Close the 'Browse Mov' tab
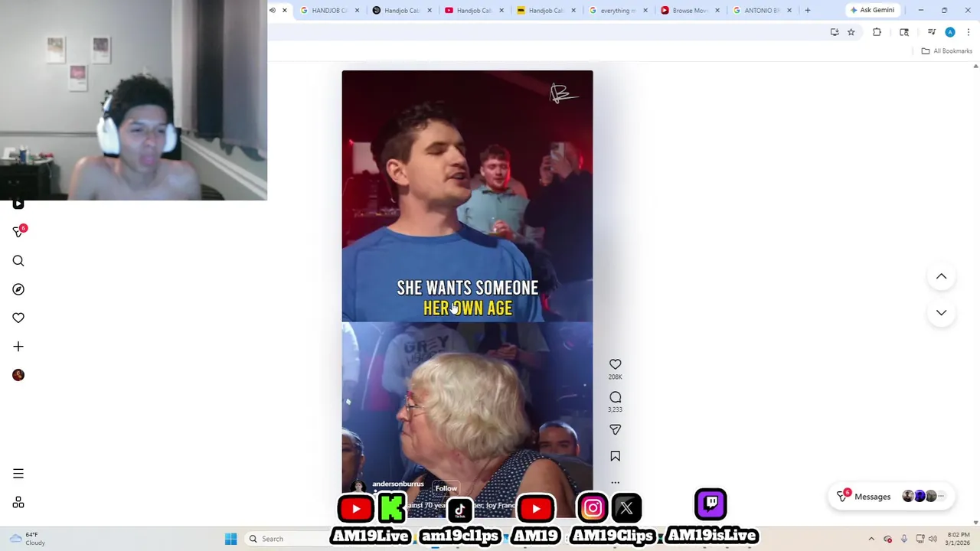980x551 pixels. 717,10
